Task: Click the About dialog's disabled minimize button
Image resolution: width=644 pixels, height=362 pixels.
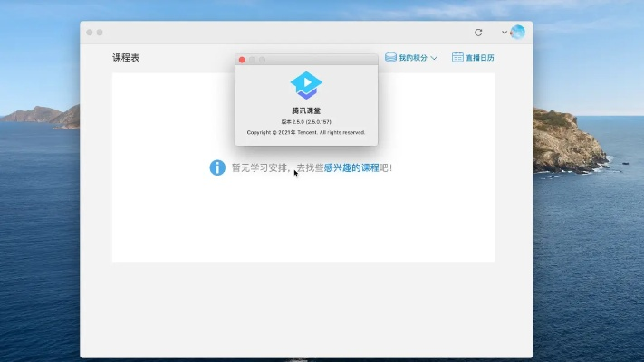Action: (252, 60)
